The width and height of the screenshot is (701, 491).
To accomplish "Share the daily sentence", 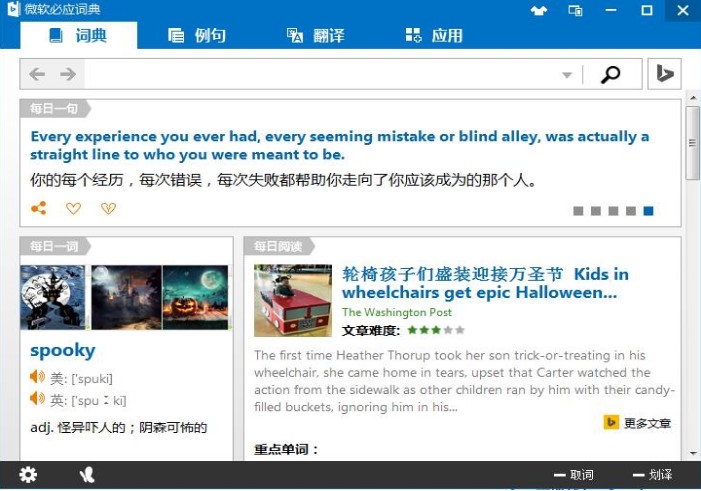I will pyautogui.click(x=38, y=208).
